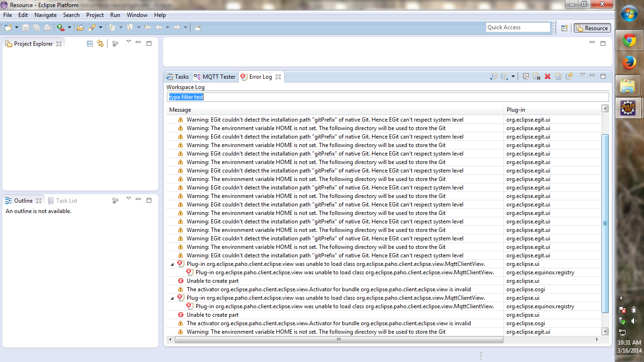The width and height of the screenshot is (644, 362).
Task: Open the Outline panel View Menu triangle
Action: (128, 199)
